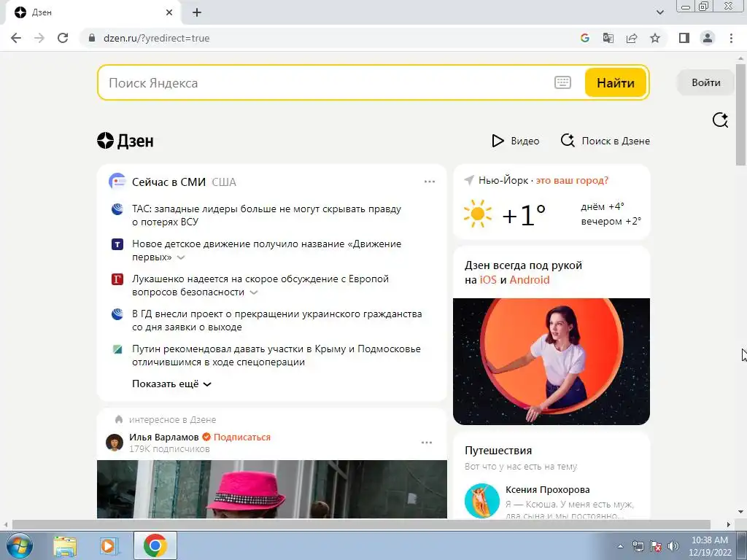Open news «Движение первых»
This screenshot has height=560, width=747.
266,250
